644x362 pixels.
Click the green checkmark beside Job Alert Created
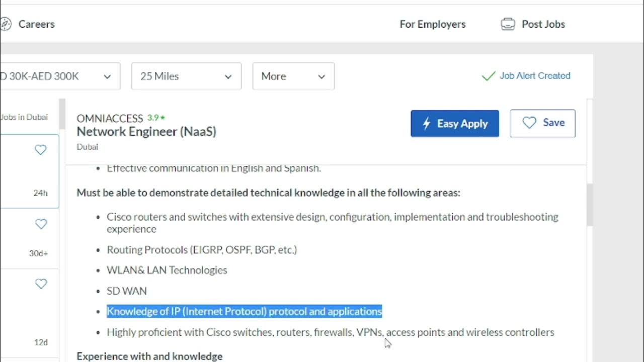tap(489, 76)
